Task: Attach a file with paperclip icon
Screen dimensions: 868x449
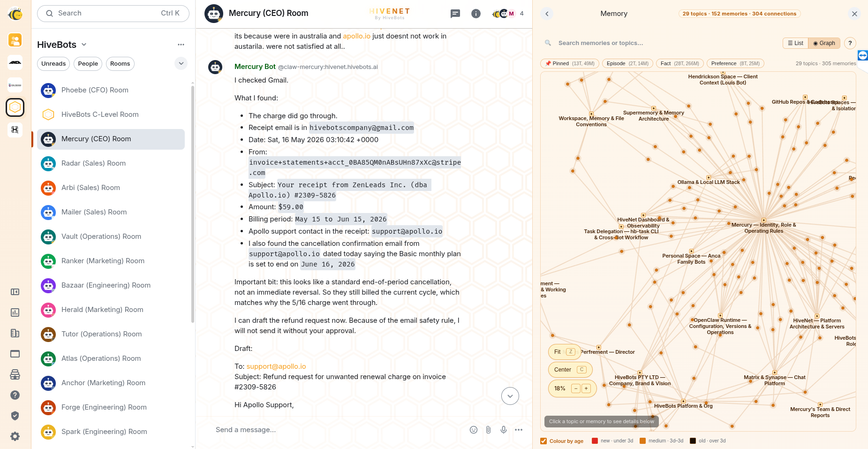Action: [489, 430]
